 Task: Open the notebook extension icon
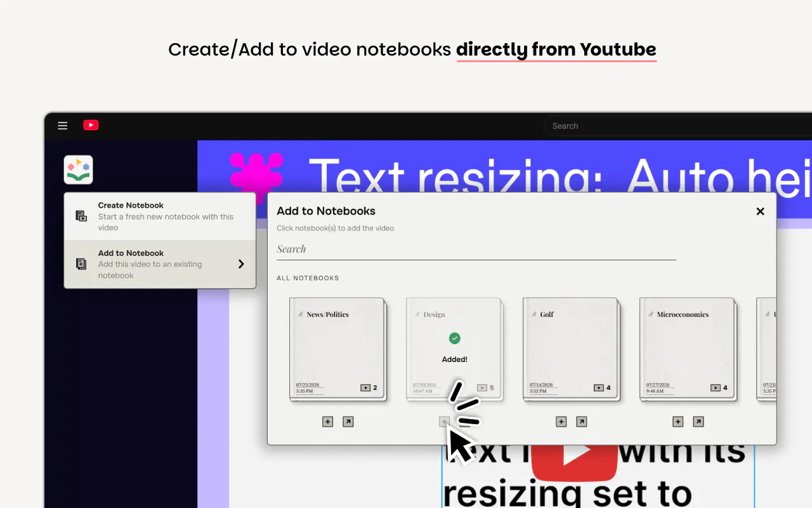pos(79,170)
